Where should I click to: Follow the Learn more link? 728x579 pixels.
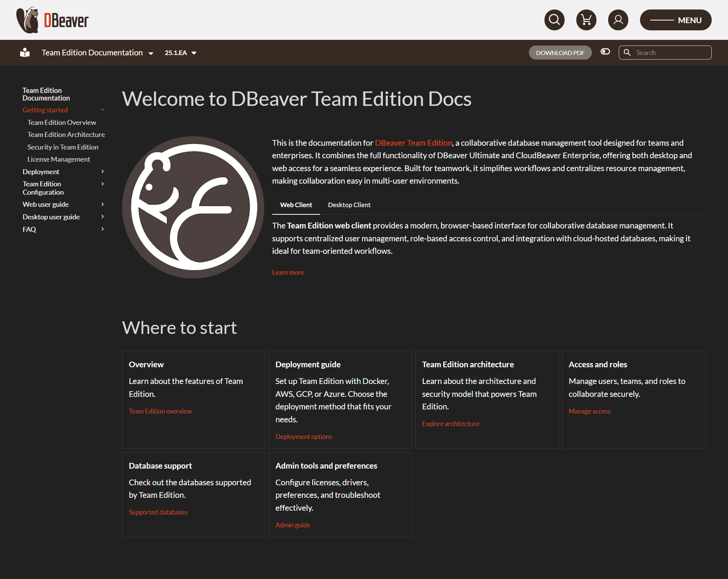[288, 272]
